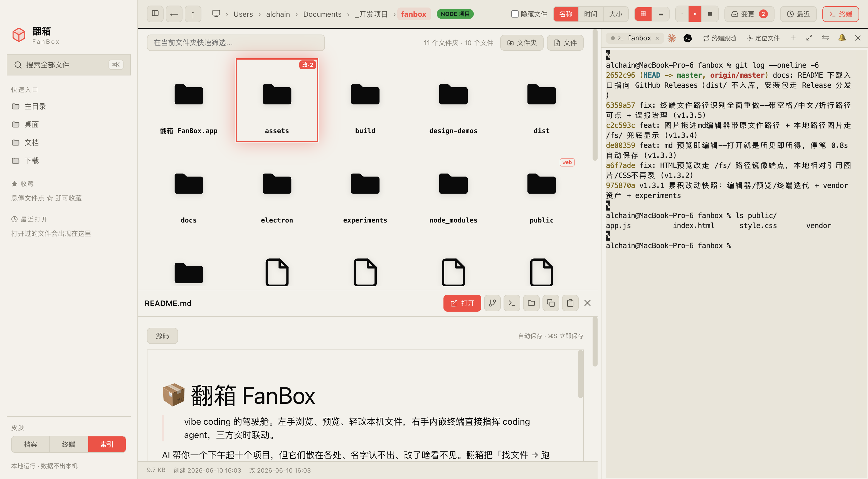Screen dimensions: 868x479
Task: Switch to grid view layout
Action: (643, 14)
